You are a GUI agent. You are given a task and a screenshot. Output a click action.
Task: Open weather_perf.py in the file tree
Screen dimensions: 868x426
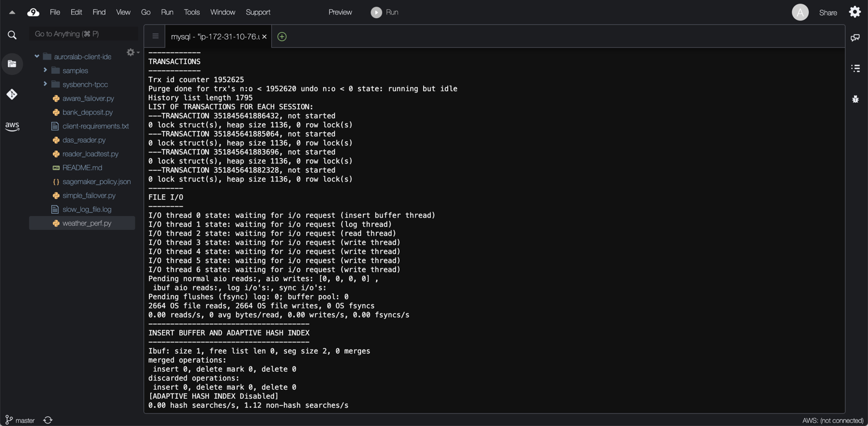point(87,223)
